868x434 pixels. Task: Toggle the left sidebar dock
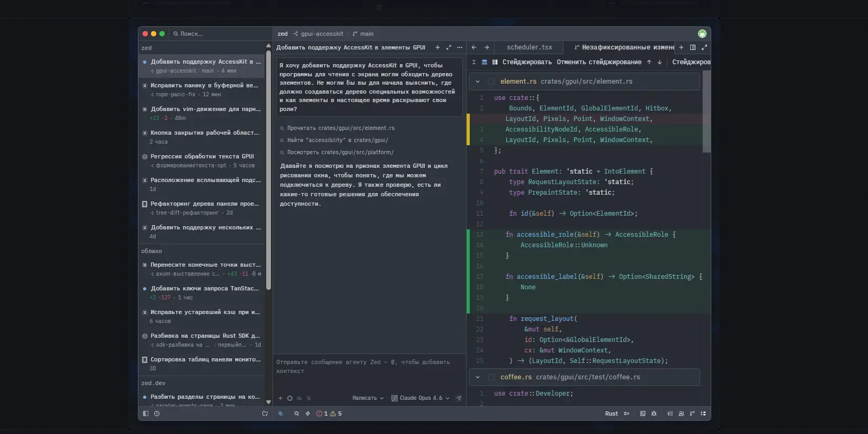tap(146, 414)
